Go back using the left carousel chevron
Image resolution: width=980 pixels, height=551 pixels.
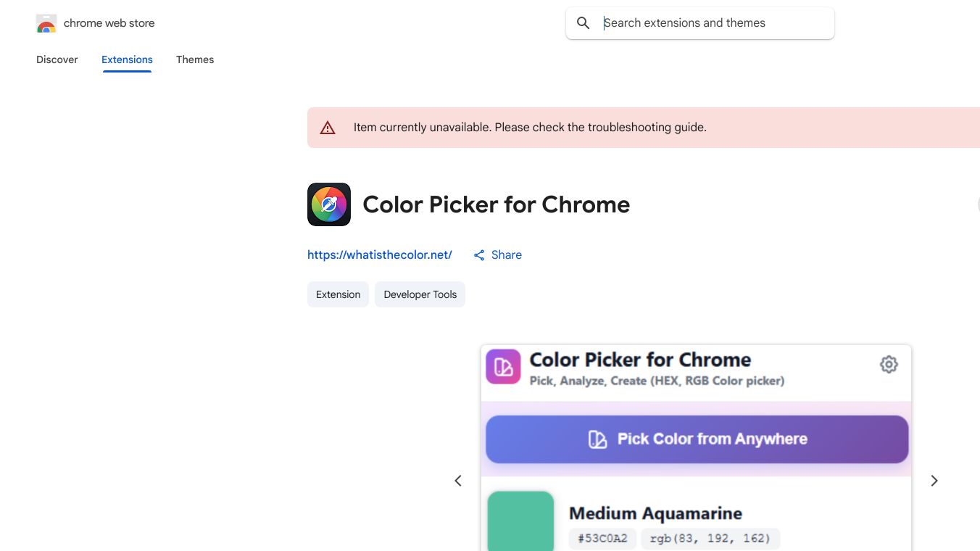tap(458, 480)
